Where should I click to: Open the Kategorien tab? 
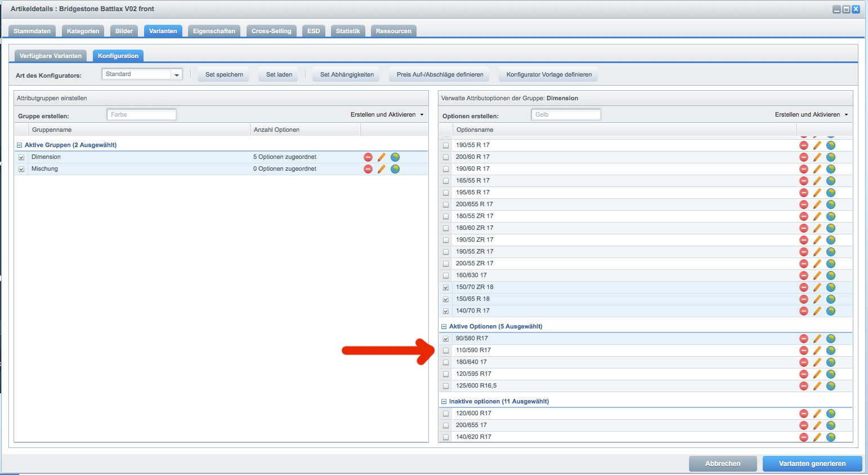pyautogui.click(x=83, y=31)
